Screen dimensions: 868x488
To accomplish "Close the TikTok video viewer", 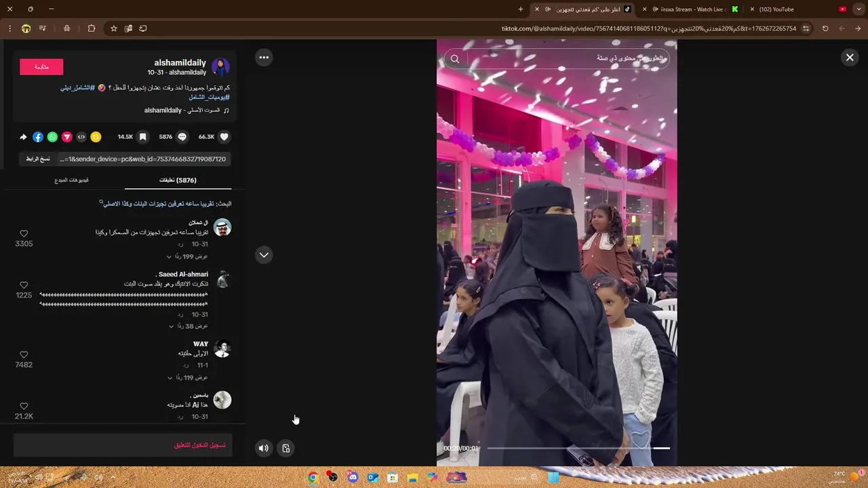I will (x=849, y=58).
